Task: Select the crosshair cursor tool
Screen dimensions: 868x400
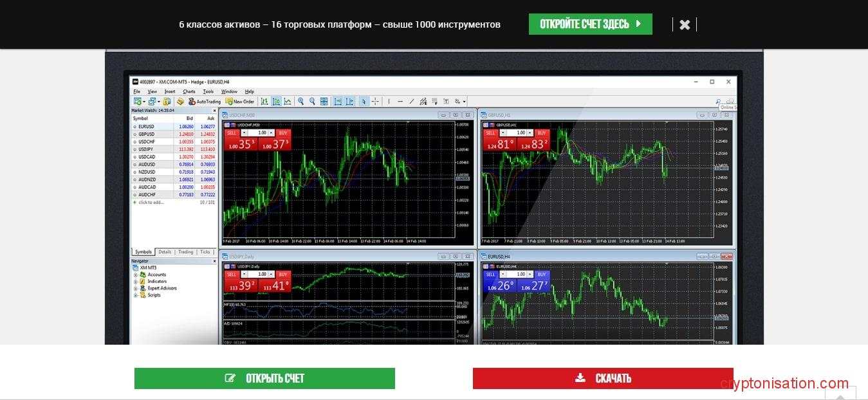Action: [x=375, y=102]
